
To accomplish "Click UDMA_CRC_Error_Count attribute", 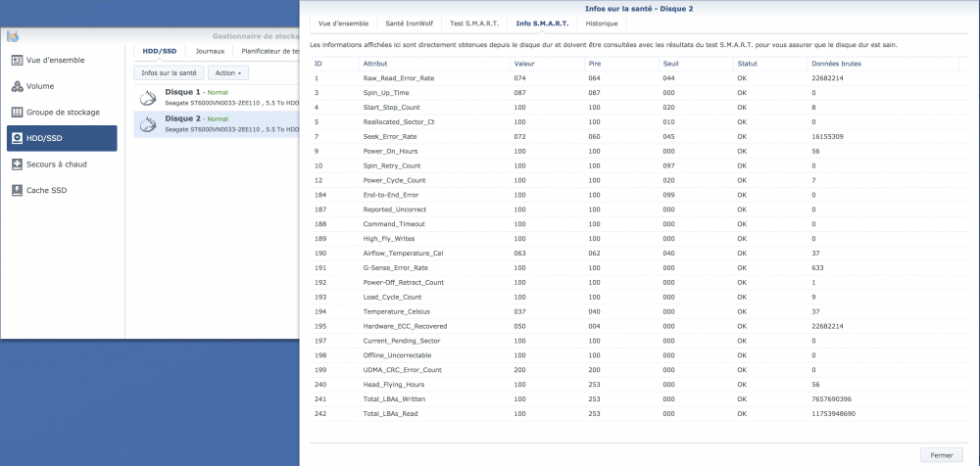I will (x=403, y=370).
